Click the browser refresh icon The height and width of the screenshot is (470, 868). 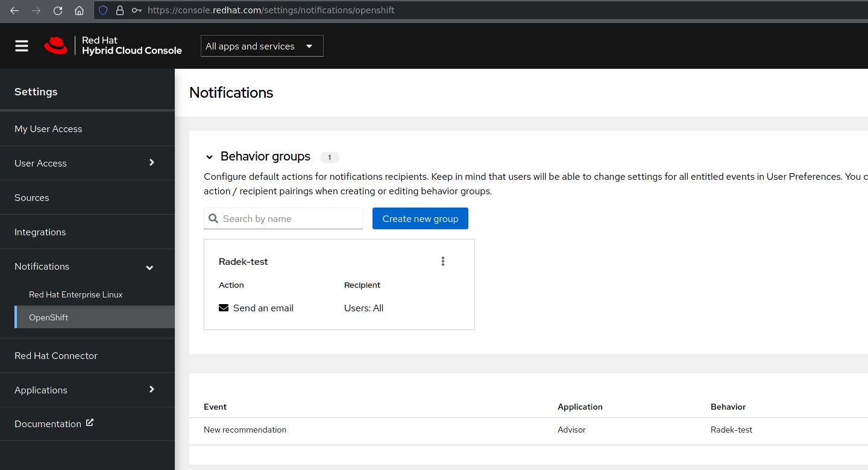point(58,10)
